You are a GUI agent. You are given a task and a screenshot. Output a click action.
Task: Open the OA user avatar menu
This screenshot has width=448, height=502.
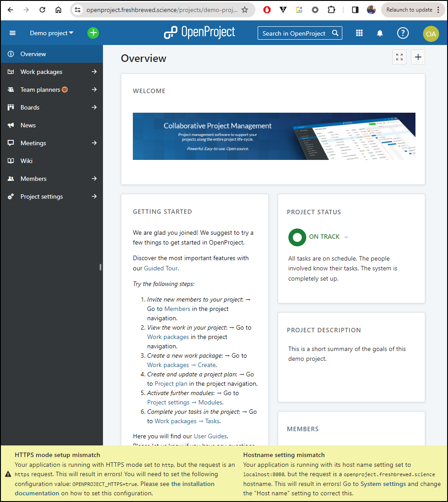(x=431, y=33)
